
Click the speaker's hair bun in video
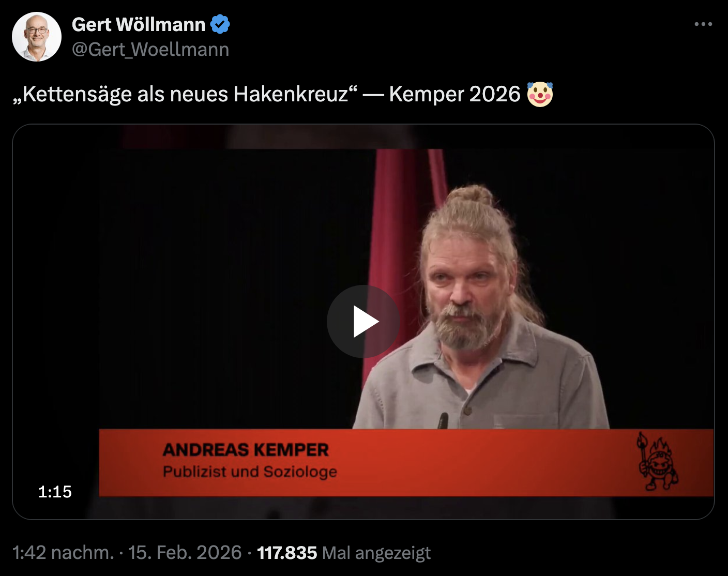(471, 195)
